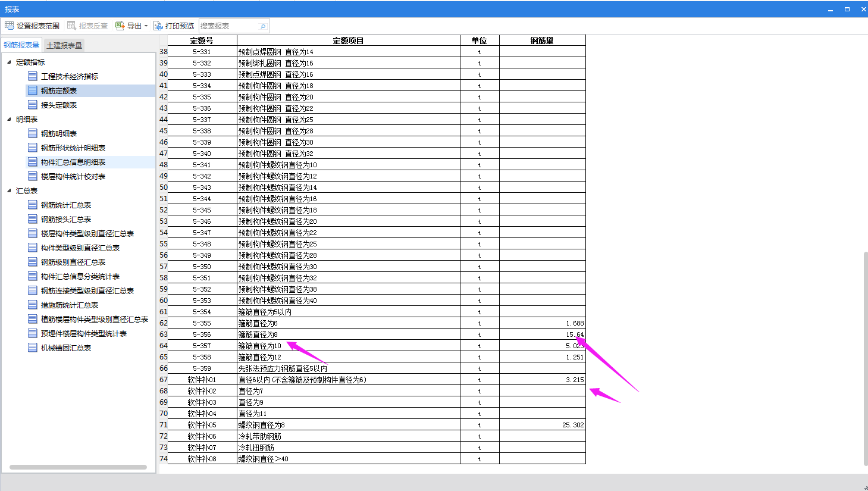Open 打印预览 print preview

pos(174,26)
